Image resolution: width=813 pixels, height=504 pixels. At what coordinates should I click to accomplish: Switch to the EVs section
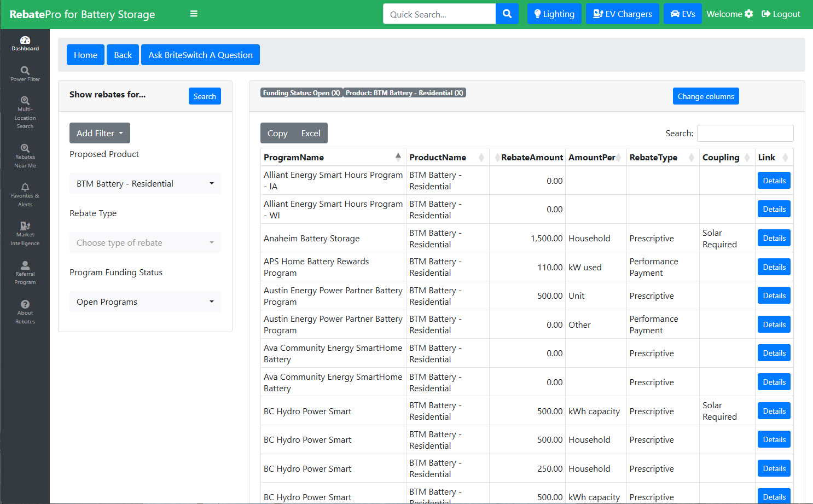(683, 14)
